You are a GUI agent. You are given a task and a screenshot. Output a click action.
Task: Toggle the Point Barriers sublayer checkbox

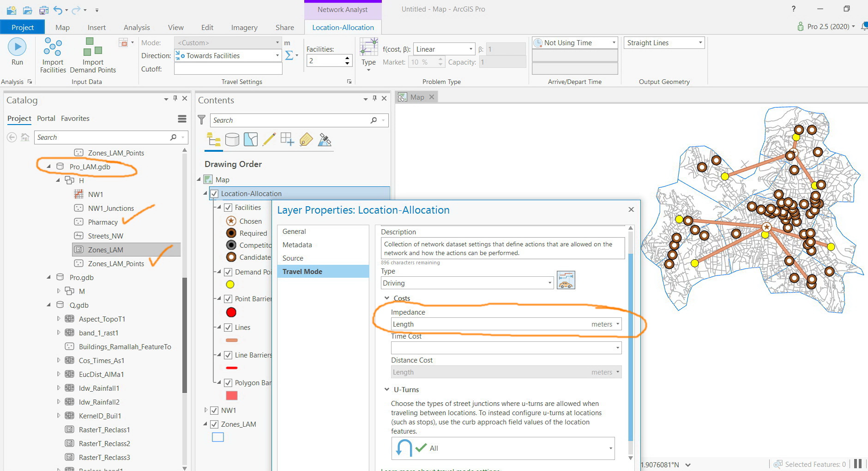pos(228,299)
